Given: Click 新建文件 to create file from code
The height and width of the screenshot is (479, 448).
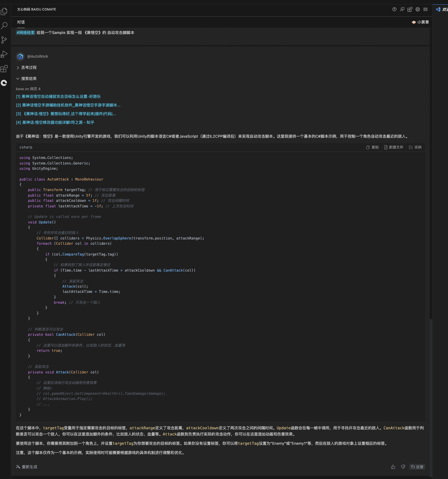Looking at the screenshot, I should 393,147.
